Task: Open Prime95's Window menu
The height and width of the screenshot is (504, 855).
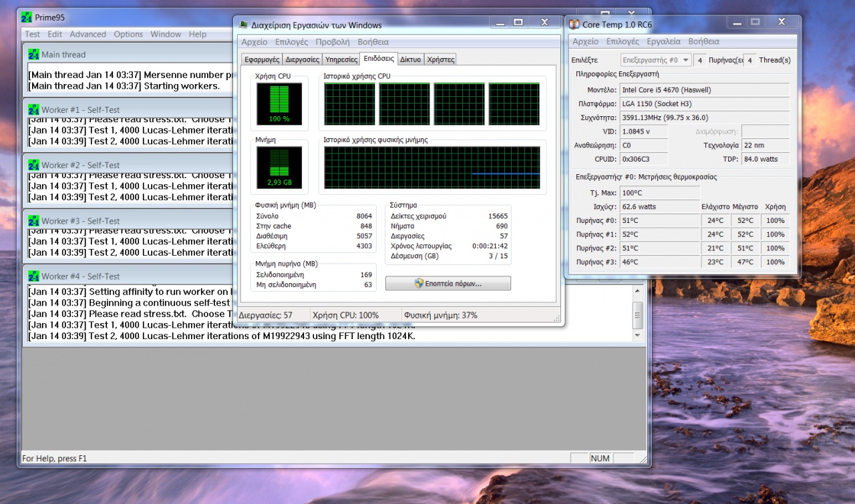Action: point(166,34)
